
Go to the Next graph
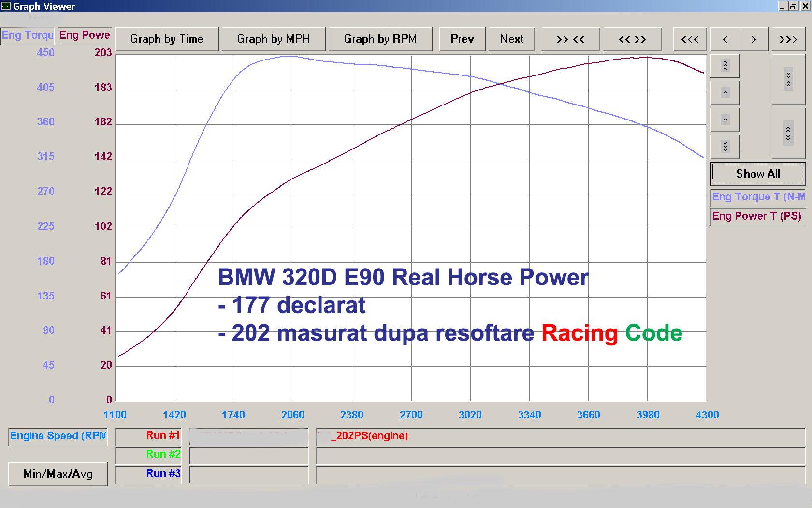(512, 40)
